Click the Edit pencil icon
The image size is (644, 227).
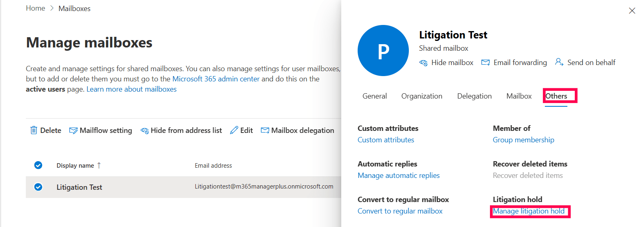click(234, 130)
